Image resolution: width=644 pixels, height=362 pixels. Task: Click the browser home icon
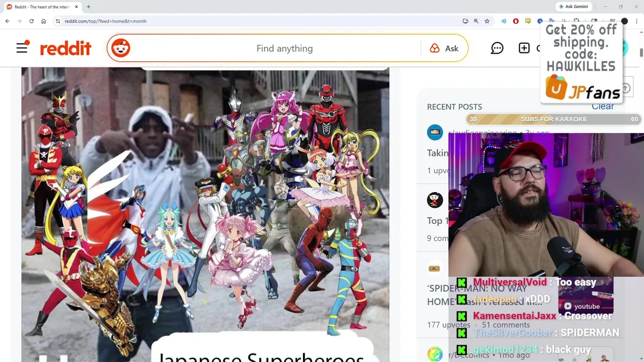pos(43,21)
